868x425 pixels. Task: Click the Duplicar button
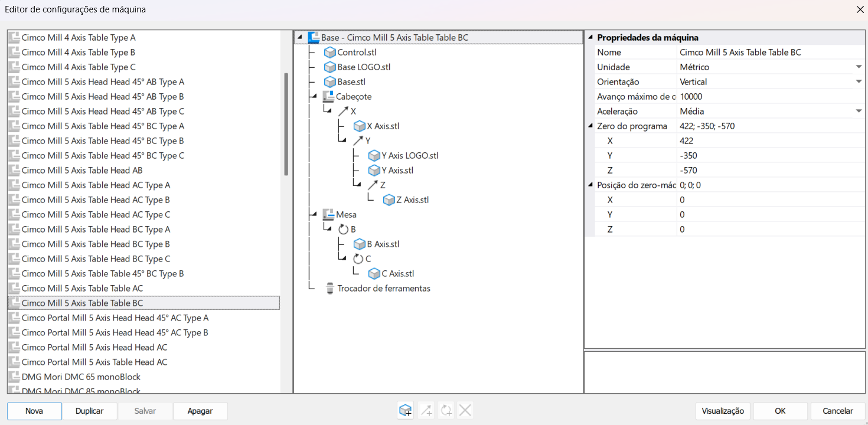click(90, 411)
